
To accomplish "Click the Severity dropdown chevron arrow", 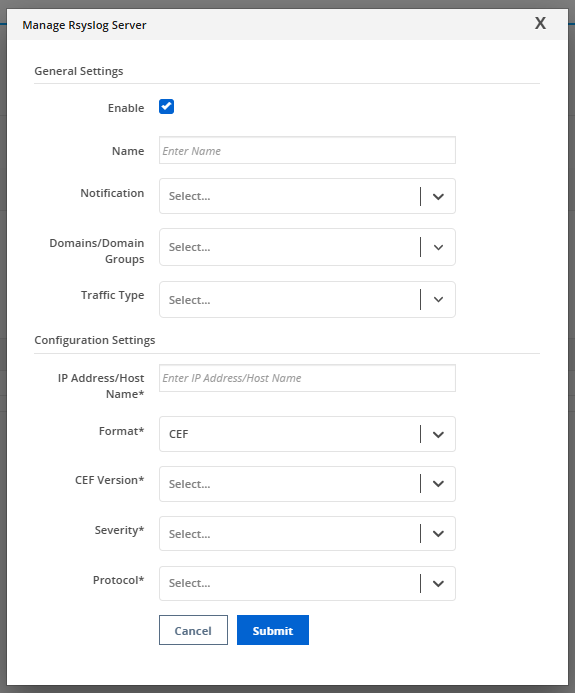I will (438, 534).
